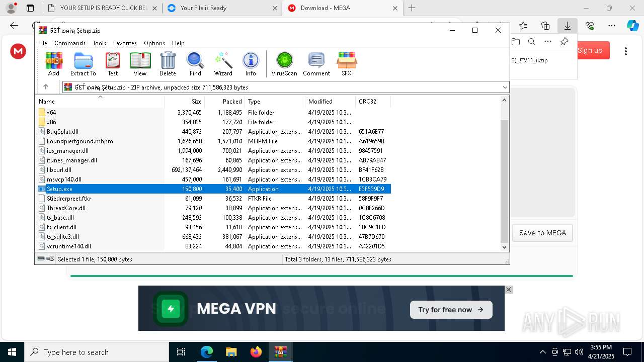Create SFX self-extracting archive
This screenshot has width=644, height=362.
coord(347,64)
